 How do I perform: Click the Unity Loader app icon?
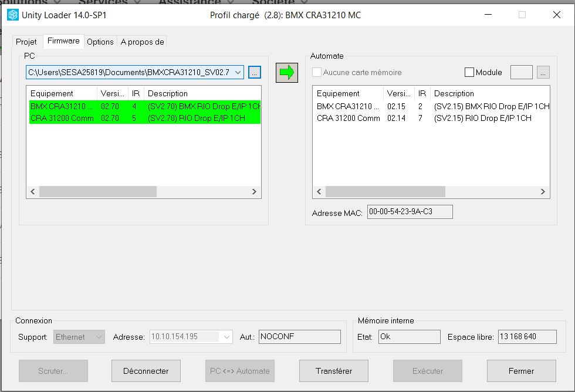point(13,15)
